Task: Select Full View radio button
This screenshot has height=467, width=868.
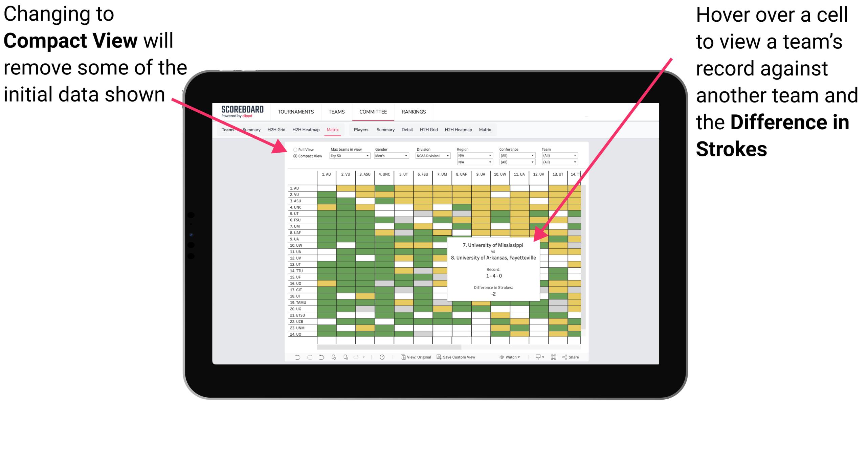Action: pyautogui.click(x=293, y=151)
